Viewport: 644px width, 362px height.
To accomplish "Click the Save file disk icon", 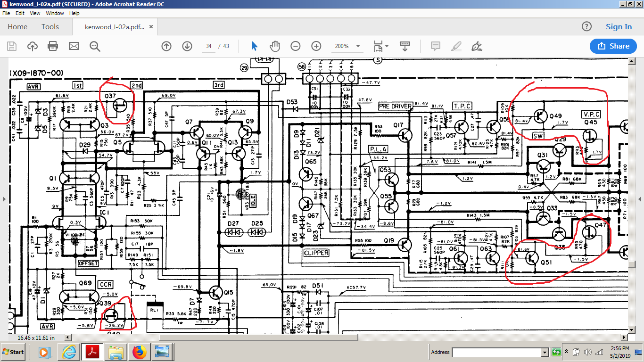I will (12, 46).
